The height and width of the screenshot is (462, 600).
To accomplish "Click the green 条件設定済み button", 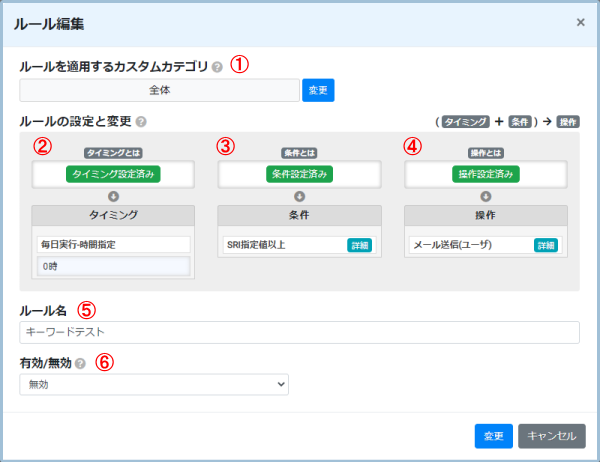I will point(300,174).
